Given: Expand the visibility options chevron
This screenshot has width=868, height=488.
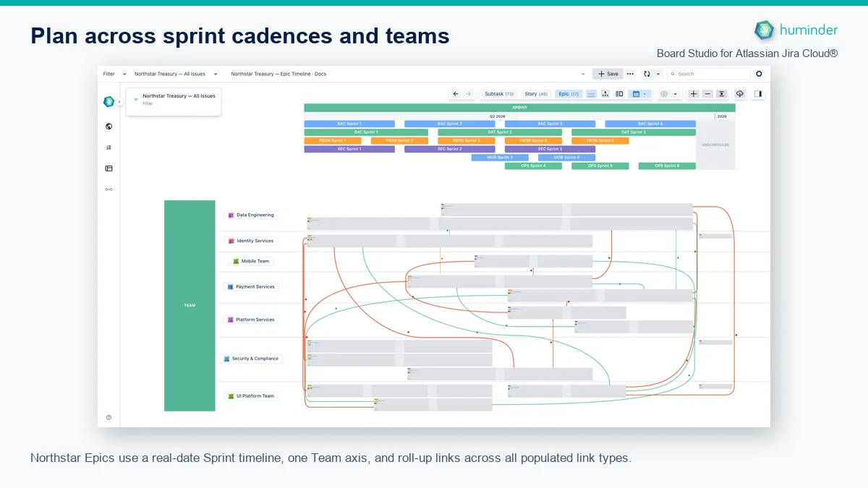Looking at the screenshot, I should [676, 94].
